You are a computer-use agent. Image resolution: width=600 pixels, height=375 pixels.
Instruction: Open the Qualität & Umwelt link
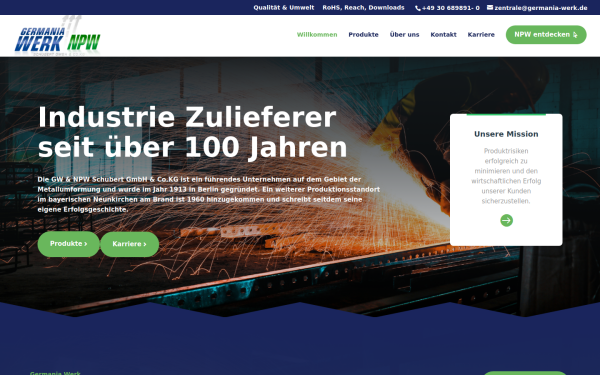284,8
